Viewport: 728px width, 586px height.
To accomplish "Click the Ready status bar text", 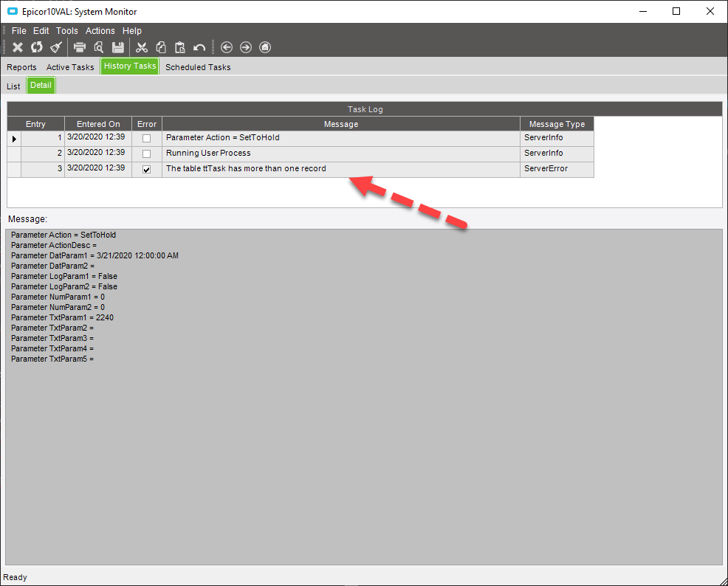I will click(15, 577).
